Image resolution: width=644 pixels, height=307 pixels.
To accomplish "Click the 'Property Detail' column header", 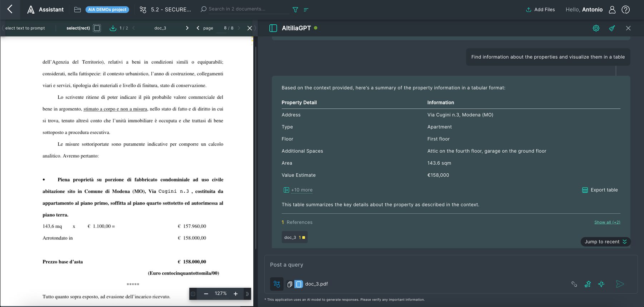I will point(299,103).
